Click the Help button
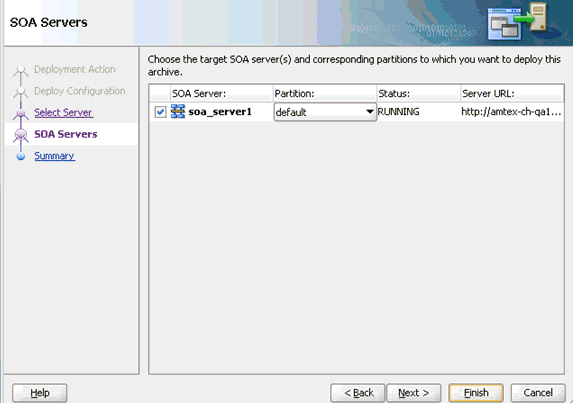This screenshot has width=574, height=403. coord(40,393)
